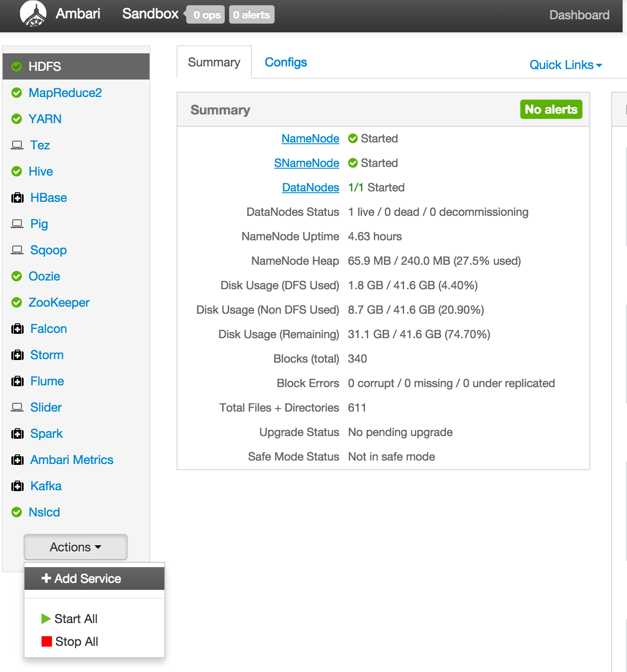Choose Stop All from Actions menu
This screenshot has height=672, width=627.
(x=94, y=641)
